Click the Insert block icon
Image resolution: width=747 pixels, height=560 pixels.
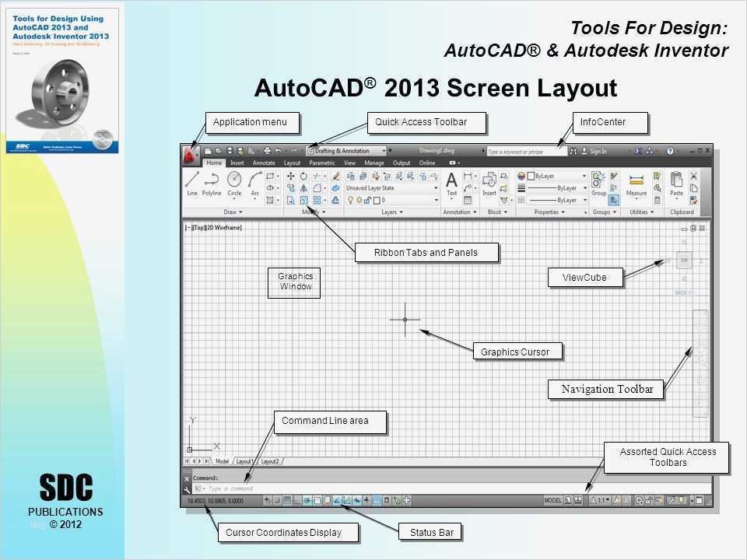click(489, 184)
